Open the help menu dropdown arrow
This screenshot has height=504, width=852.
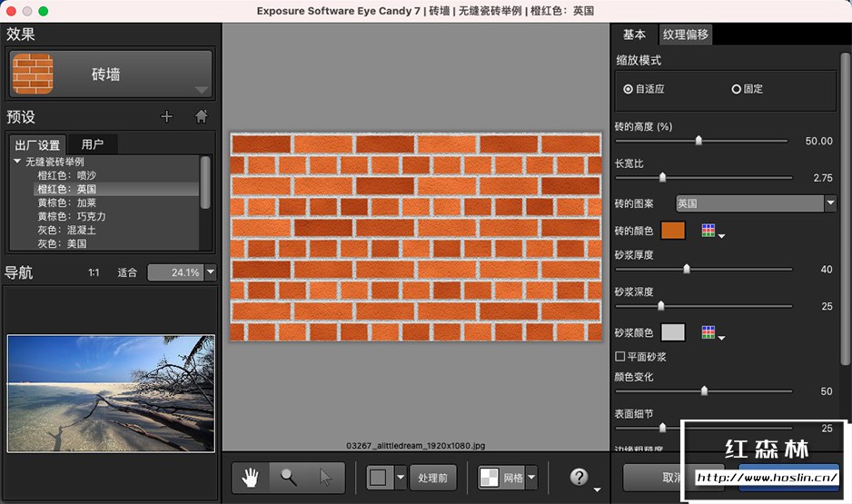597,489
